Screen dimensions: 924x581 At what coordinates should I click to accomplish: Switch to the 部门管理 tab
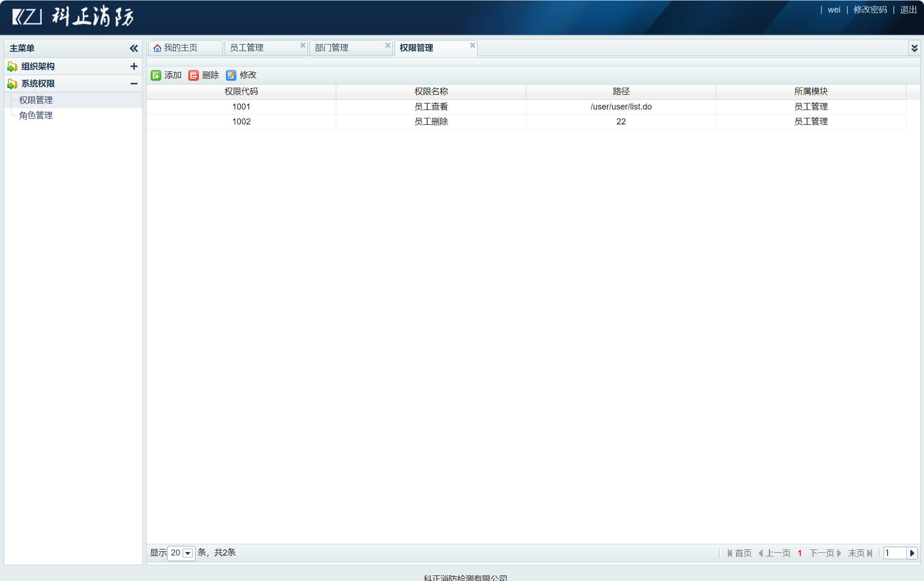click(332, 48)
